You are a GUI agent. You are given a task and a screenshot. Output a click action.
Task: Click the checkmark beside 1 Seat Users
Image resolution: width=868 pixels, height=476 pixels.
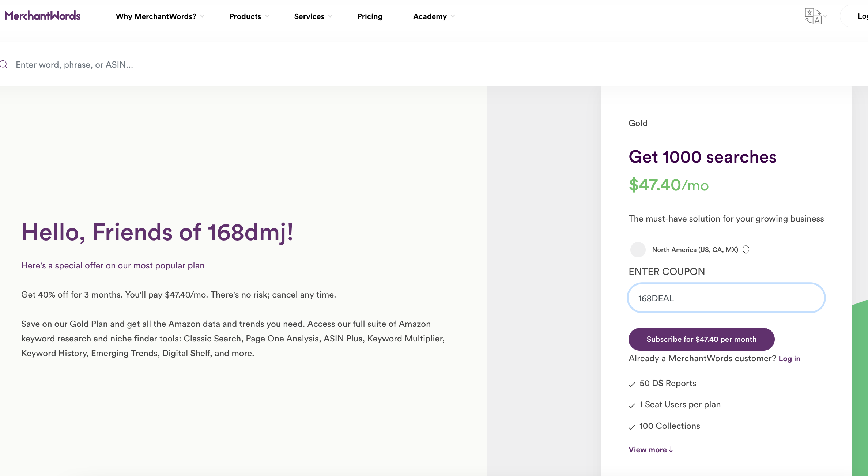point(632,405)
